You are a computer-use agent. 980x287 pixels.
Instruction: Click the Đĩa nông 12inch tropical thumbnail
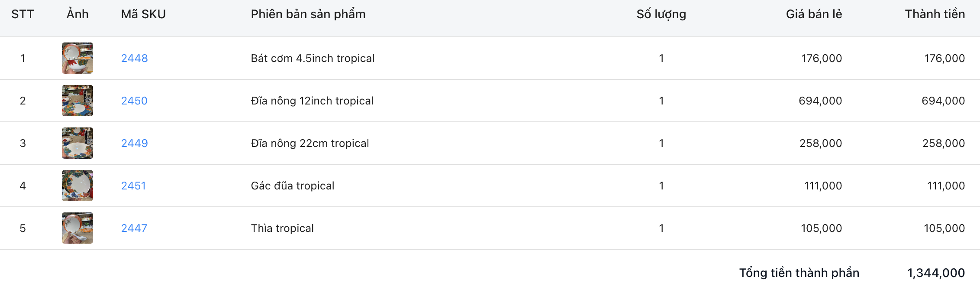coord(77,101)
